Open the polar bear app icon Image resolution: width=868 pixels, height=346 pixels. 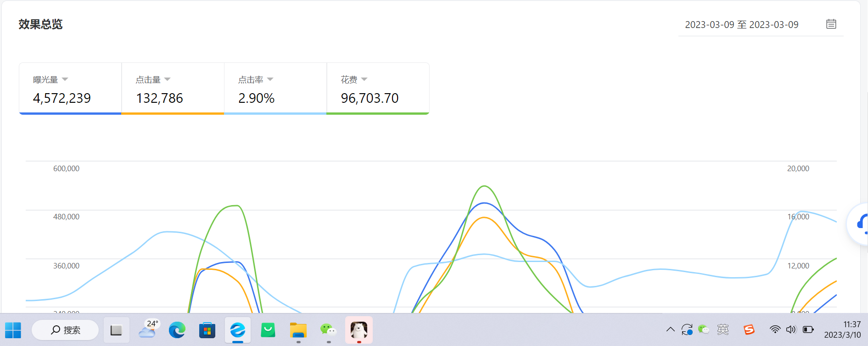click(359, 330)
